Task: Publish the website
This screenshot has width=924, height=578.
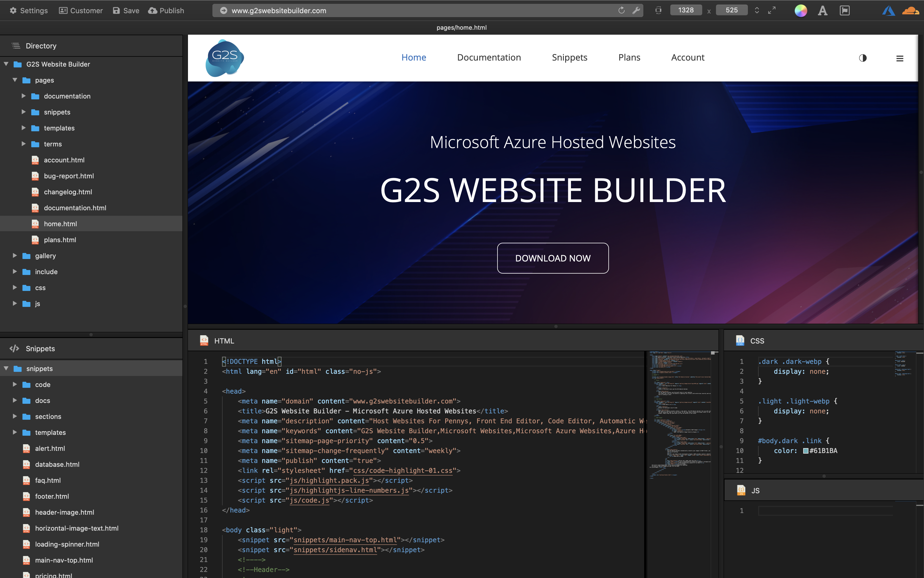Action: (166, 10)
